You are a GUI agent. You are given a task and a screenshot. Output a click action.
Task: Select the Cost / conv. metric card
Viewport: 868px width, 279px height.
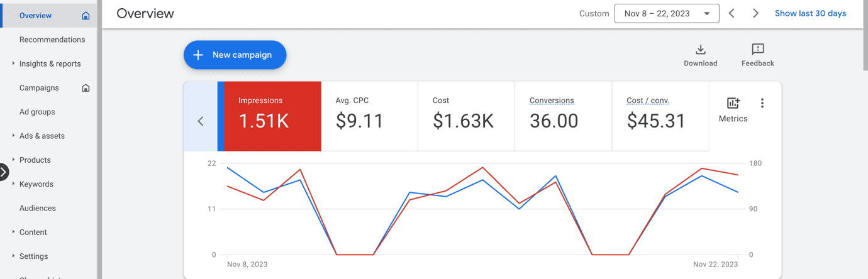click(659, 116)
